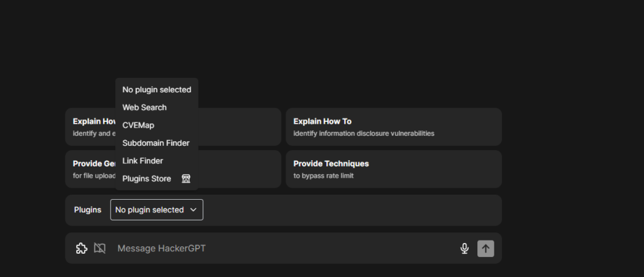Screen dimensions: 644x277
Task: Focus the Message HackerGPT input field
Action: [x=284, y=248]
